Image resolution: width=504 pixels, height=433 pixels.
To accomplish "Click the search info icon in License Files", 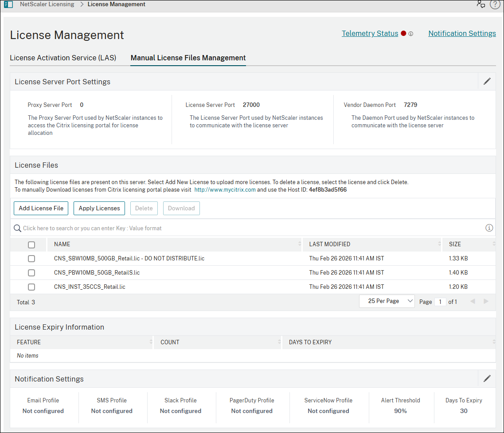I will [489, 228].
